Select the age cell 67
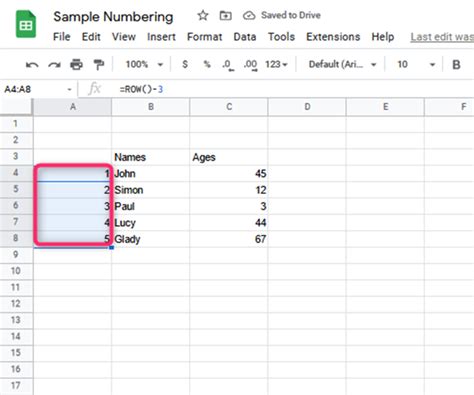Viewport: 474px width, 395px height. 229,239
